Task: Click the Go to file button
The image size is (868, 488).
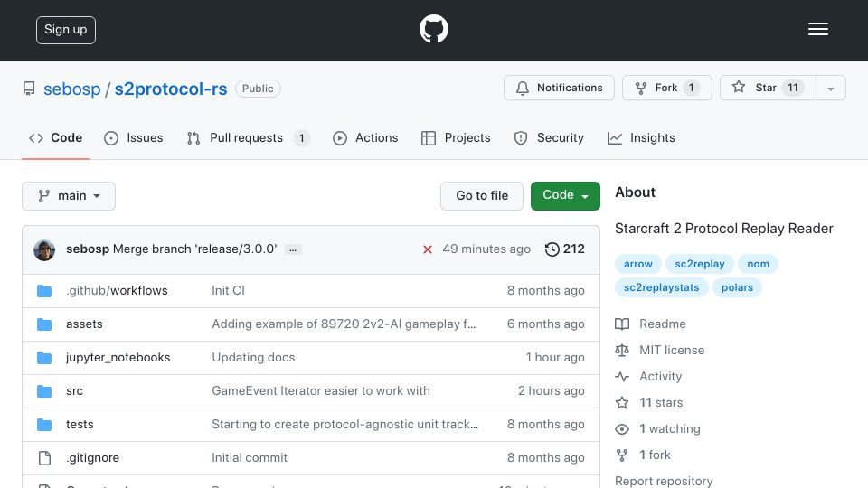Action: (x=482, y=196)
